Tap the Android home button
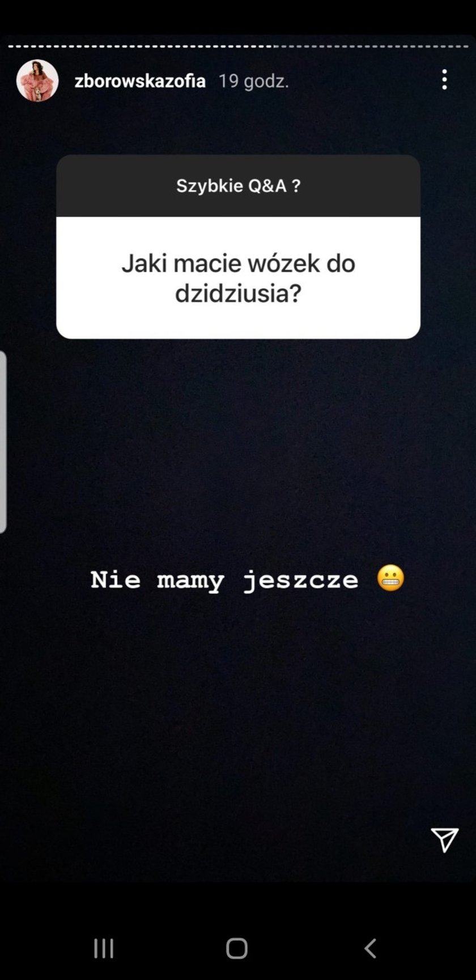Image resolution: width=476 pixels, height=980 pixels. (237, 948)
